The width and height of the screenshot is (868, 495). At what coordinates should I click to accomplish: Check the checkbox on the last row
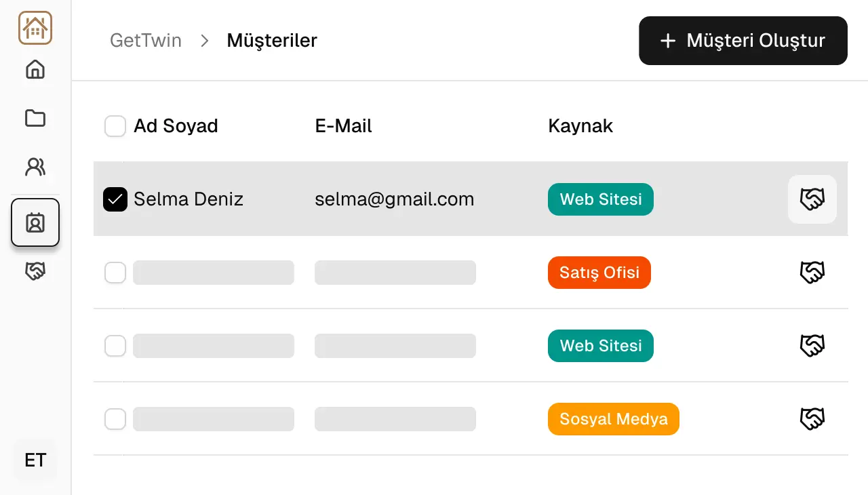point(115,419)
